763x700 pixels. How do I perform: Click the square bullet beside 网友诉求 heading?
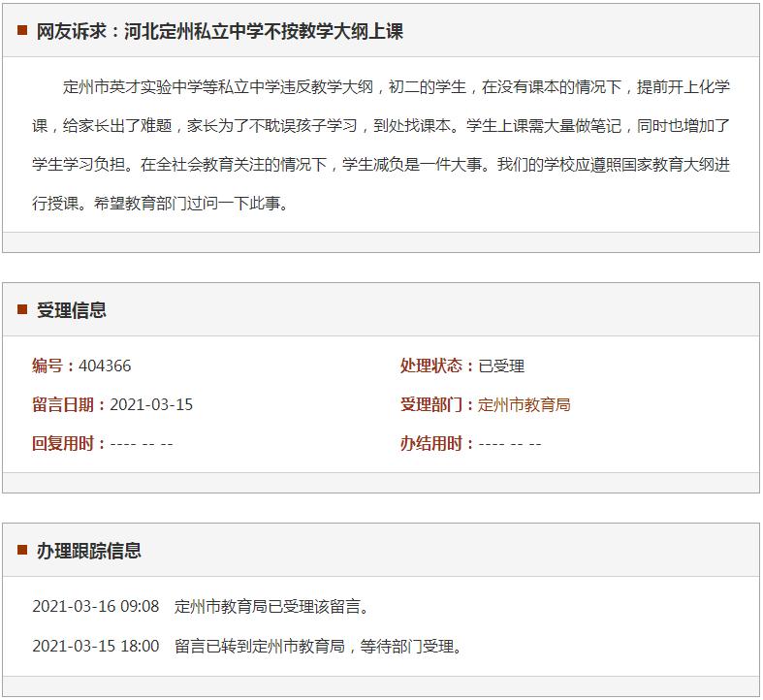coord(22,31)
